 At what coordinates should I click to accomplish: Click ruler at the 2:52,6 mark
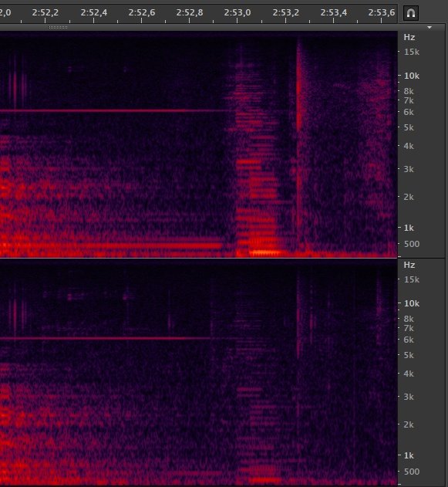pos(141,12)
